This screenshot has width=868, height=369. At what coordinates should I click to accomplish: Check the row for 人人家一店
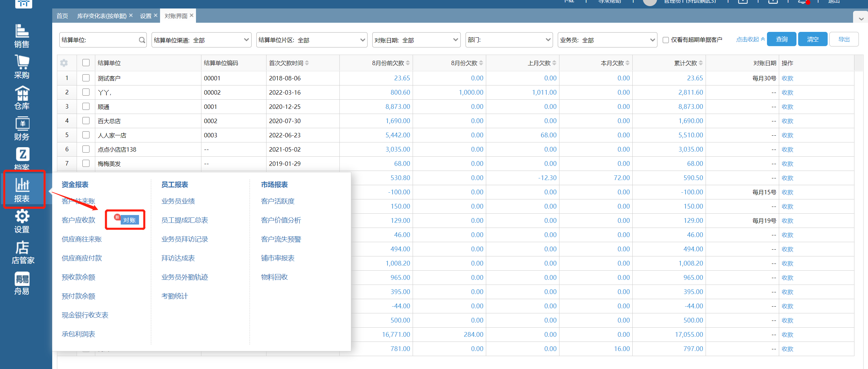point(86,135)
